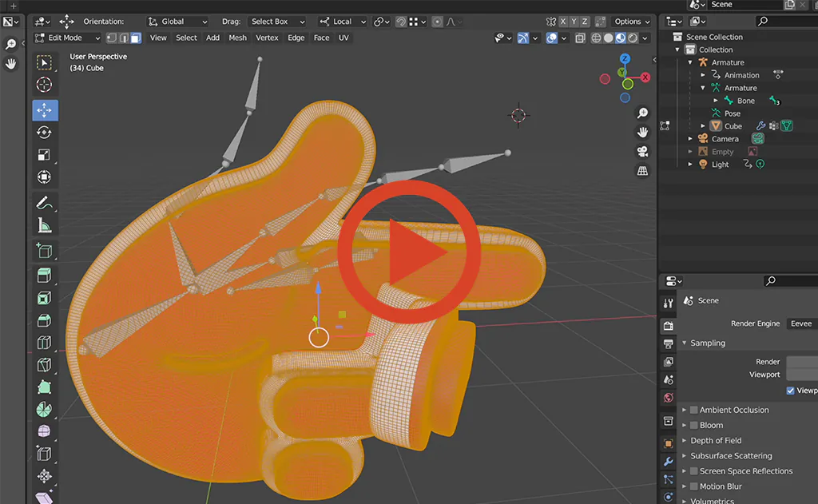Toggle camera view in viewport
Screen dimensions: 818x504
pos(642,151)
